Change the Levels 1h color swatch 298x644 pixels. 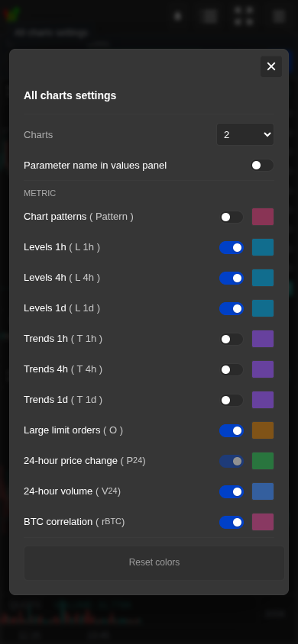pos(263,247)
